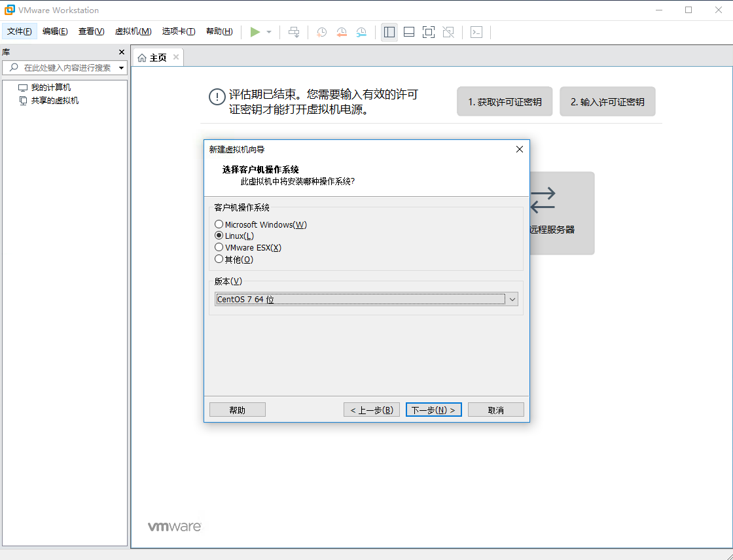Select the Linux(L) radio button
Image resolution: width=733 pixels, height=560 pixels.
(x=219, y=236)
